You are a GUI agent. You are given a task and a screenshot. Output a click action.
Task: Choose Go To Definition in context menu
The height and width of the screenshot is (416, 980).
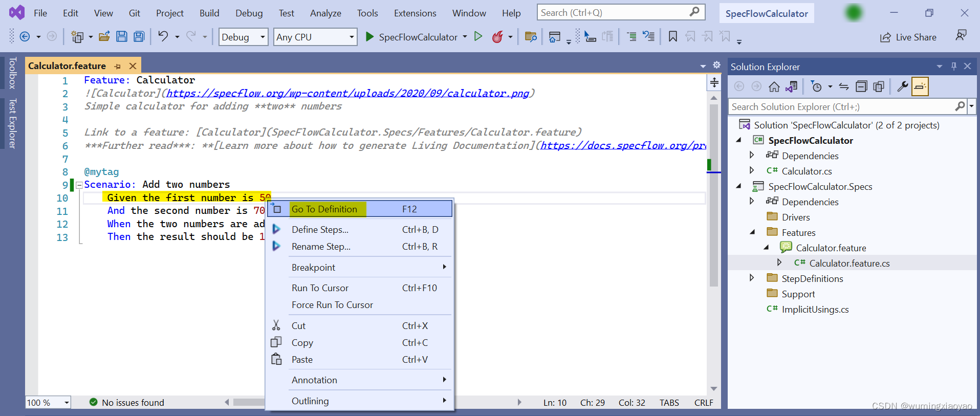pos(360,209)
